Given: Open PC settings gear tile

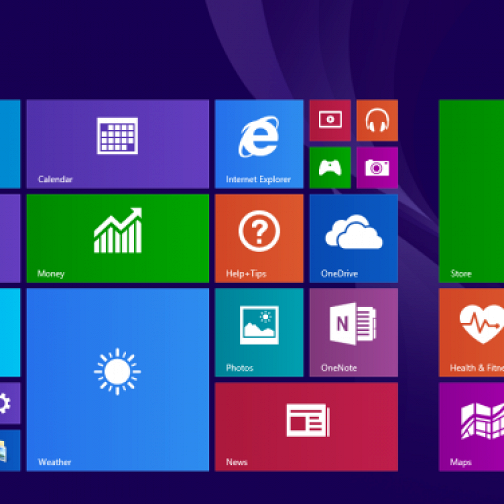Looking at the screenshot, I should [x=10, y=403].
